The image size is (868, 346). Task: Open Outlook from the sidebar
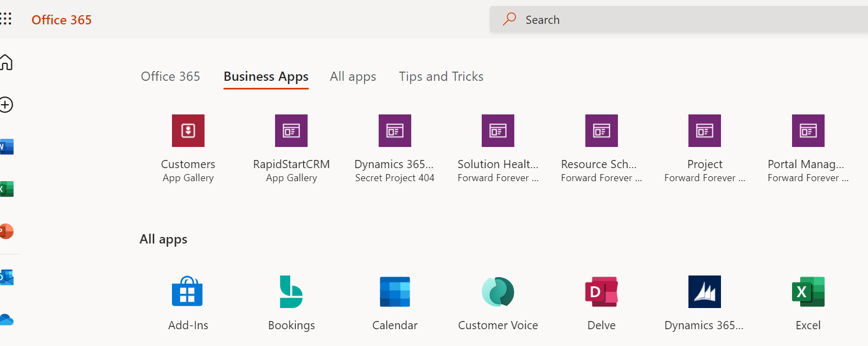(7, 277)
